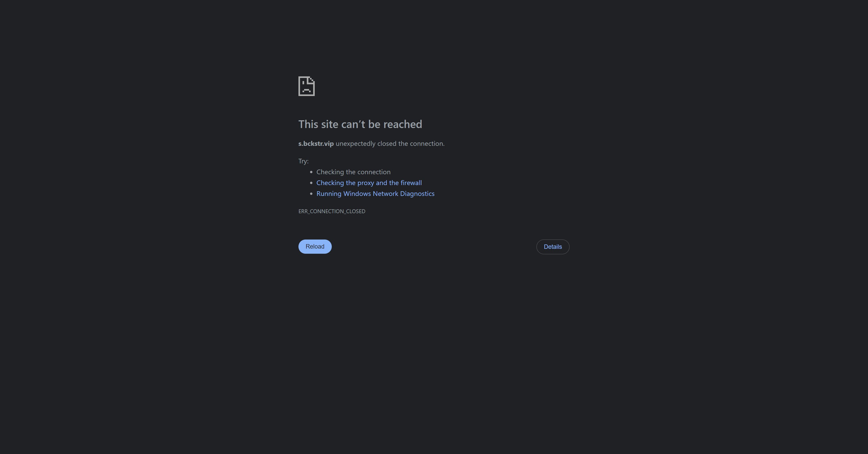Open the Details button
This screenshot has height=454, width=868.
point(553,247)
